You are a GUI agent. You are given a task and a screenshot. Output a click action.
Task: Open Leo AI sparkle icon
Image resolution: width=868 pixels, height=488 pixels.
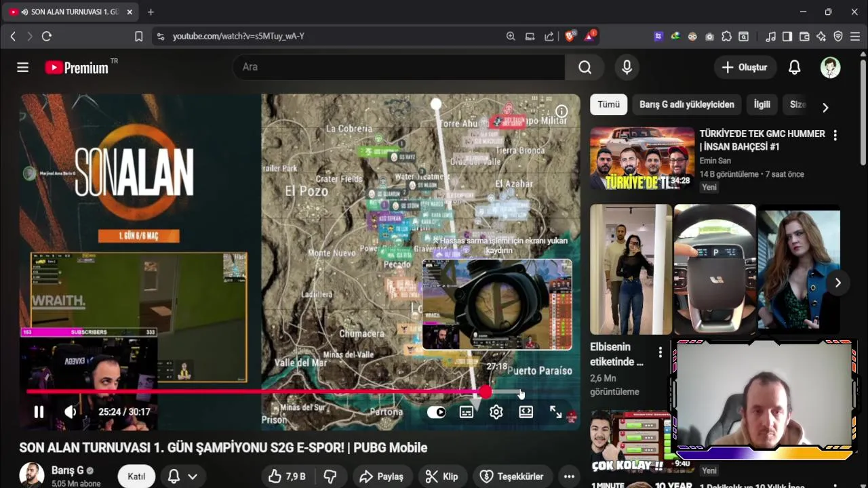click(821, 36)
